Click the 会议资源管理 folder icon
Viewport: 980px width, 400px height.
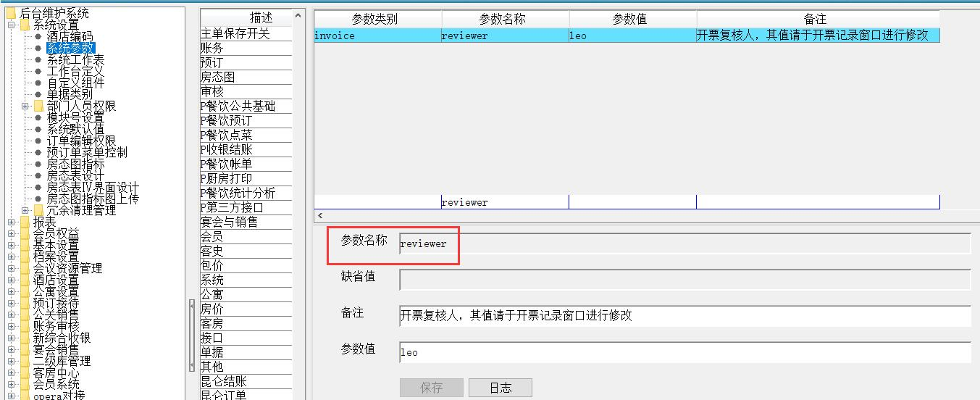(x=25, y=269)
